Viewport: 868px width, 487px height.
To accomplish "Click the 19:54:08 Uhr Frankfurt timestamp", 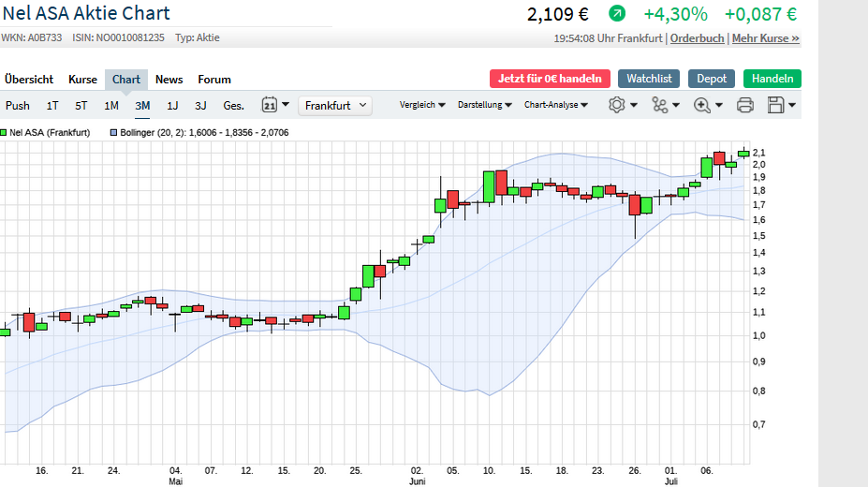I will [x=608, y=38].
